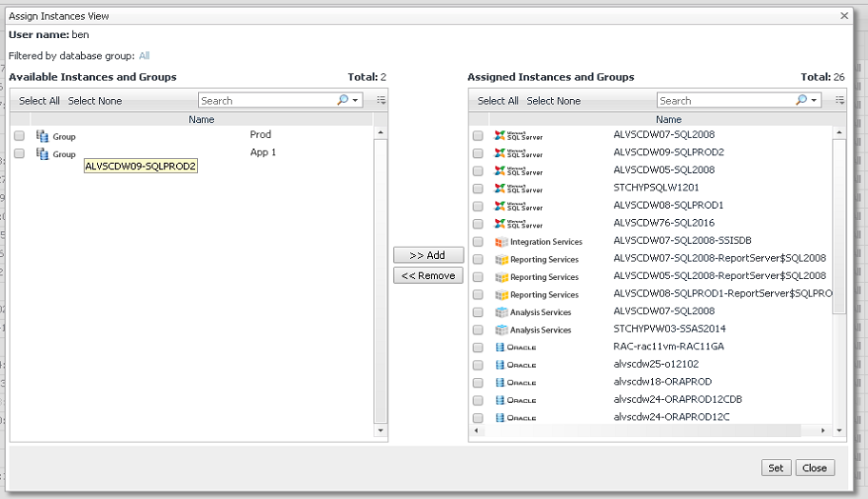Viewport: 868px width, 499px height.
Task: Check the box for Prod group
Action: pyautogui.click(x=19, y=136)
